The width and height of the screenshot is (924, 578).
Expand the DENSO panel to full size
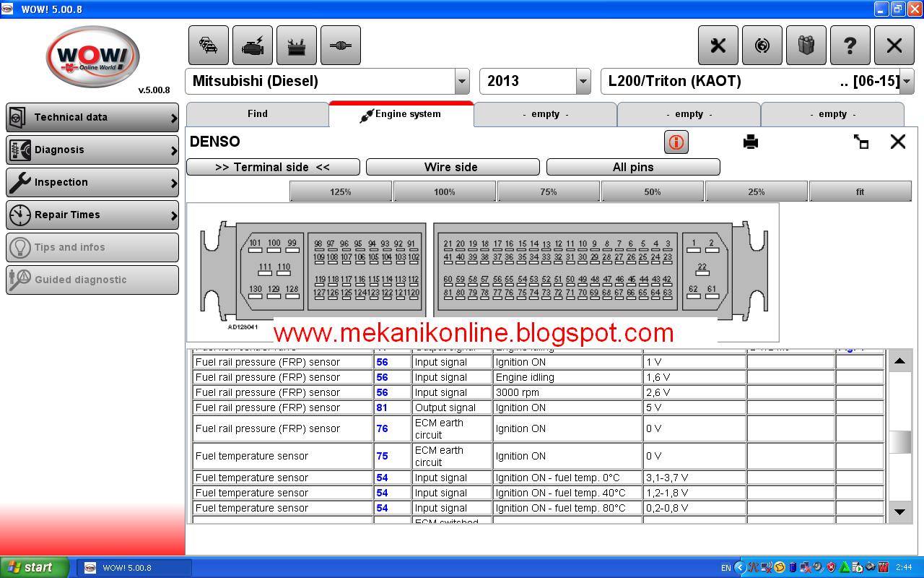coord(860,142)
